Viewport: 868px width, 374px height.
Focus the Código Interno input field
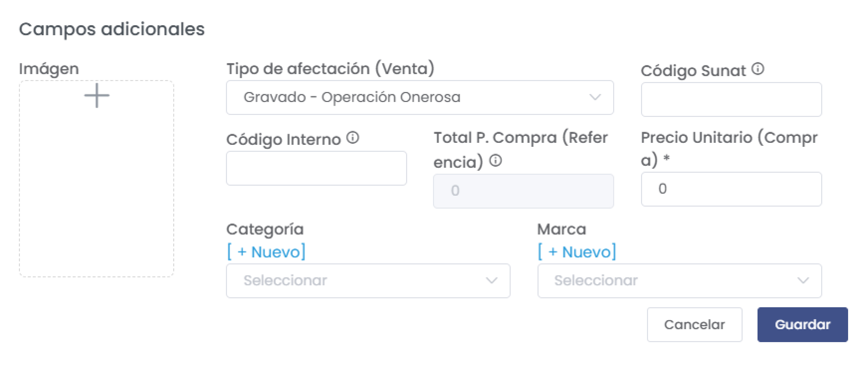pos(316,168)
